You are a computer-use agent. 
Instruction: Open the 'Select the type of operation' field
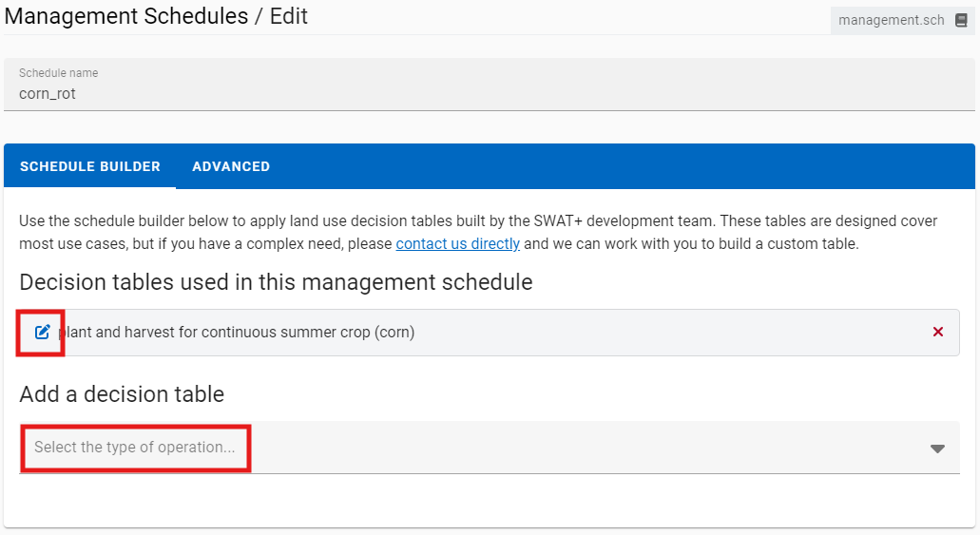click(x=490, y=448)
